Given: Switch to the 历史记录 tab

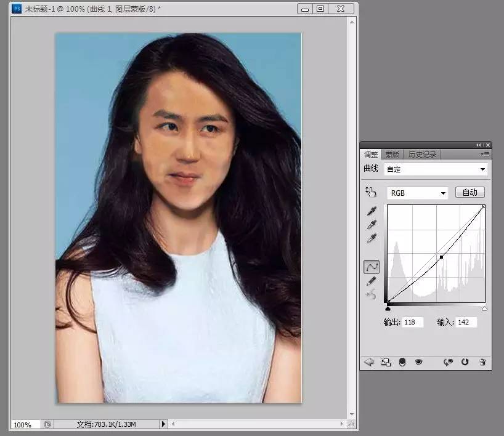Looking at the screenshot, I should 422,155.
